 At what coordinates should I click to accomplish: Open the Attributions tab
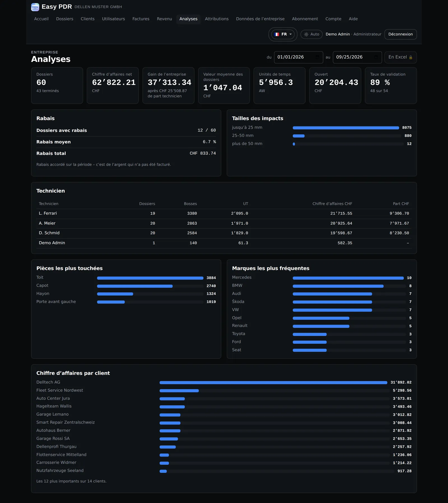(217, 19)
